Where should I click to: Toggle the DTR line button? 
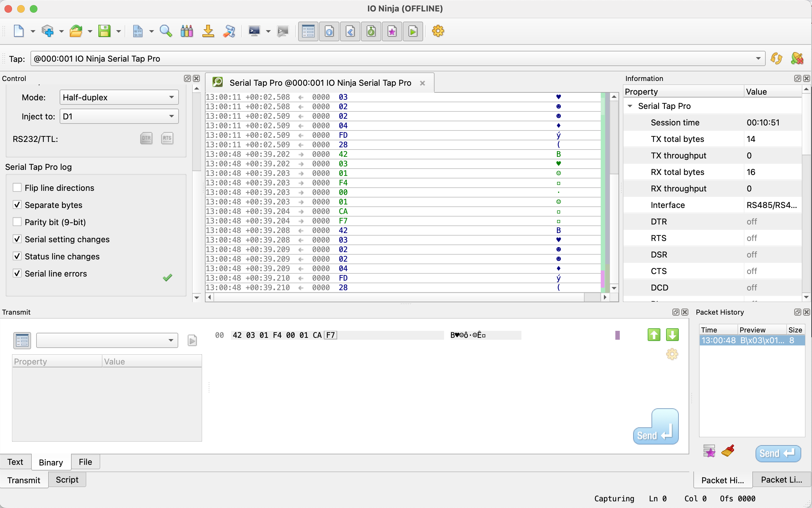tap(146, 138)
